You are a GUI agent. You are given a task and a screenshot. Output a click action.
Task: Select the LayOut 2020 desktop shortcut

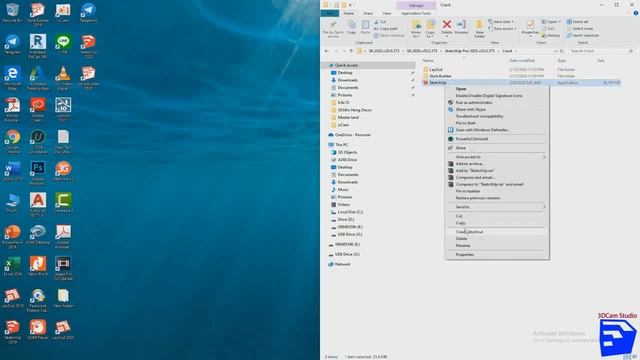click(63, 330)
